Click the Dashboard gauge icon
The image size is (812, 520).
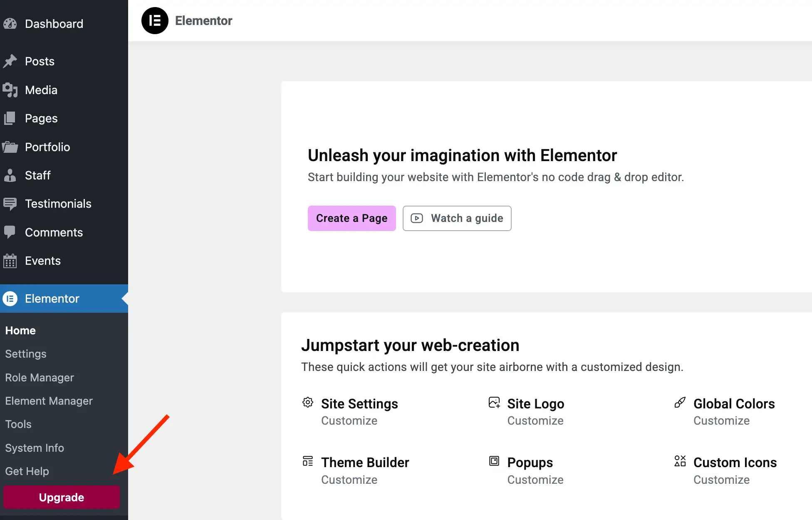pos(10,24)
